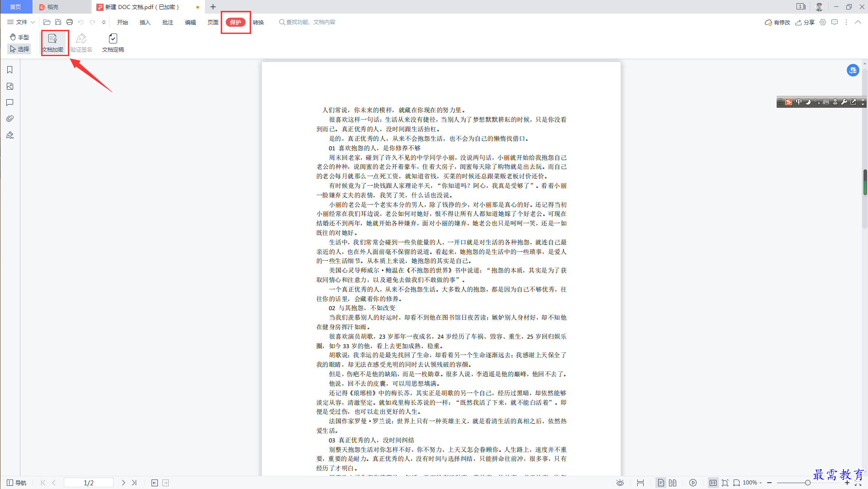
Task: Open a new tab with plus button
Action: pyautogui.click(x=213, y=7)
